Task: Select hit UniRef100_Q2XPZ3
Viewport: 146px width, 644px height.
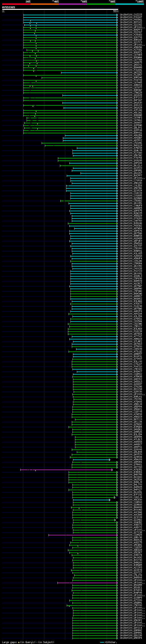Action: click(131, 168)
